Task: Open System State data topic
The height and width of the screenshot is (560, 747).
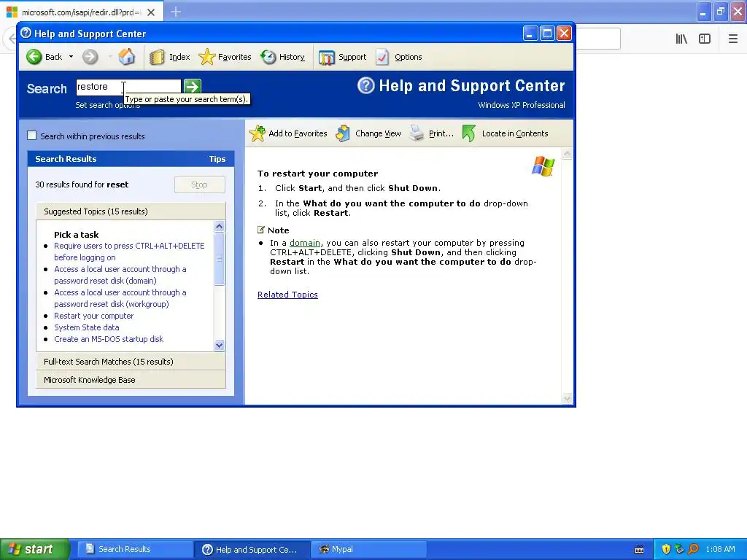Action: [x=87, y=327]
